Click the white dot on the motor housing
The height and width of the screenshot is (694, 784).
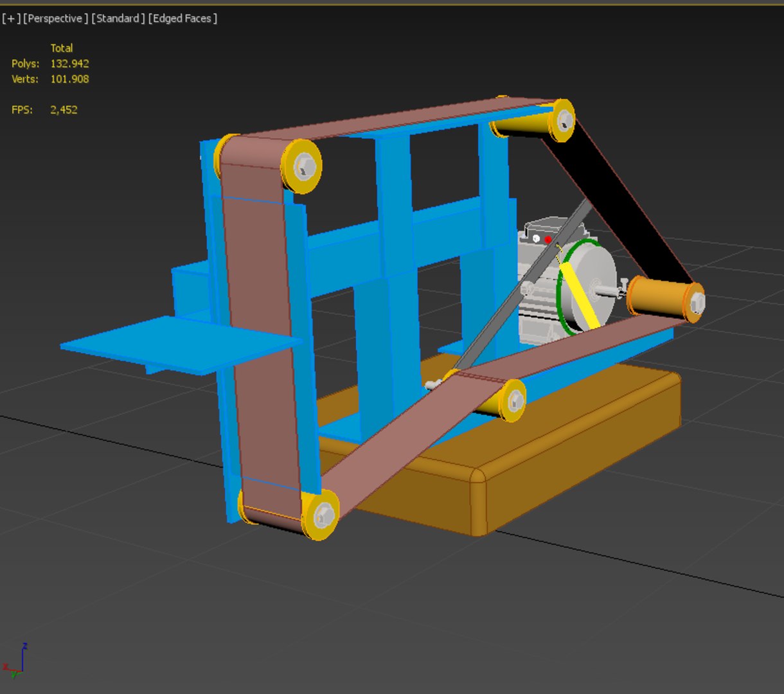pyautogui.click(x=536, y=238)
